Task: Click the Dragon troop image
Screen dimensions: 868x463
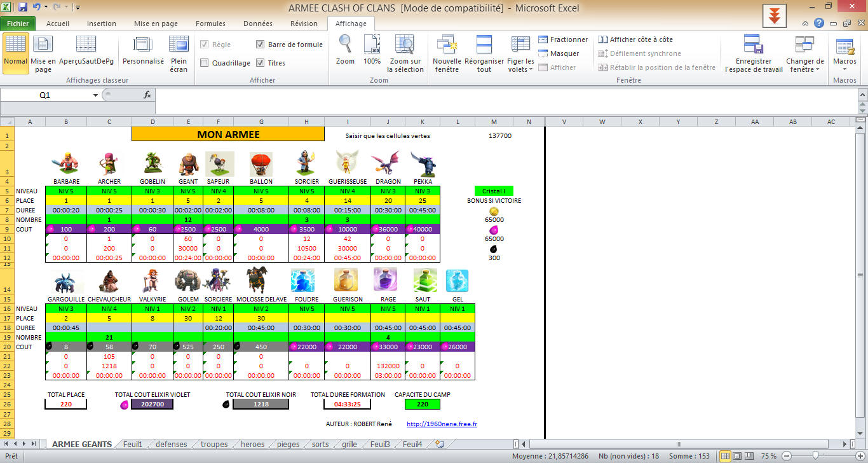Action: (x=386, y=163)
